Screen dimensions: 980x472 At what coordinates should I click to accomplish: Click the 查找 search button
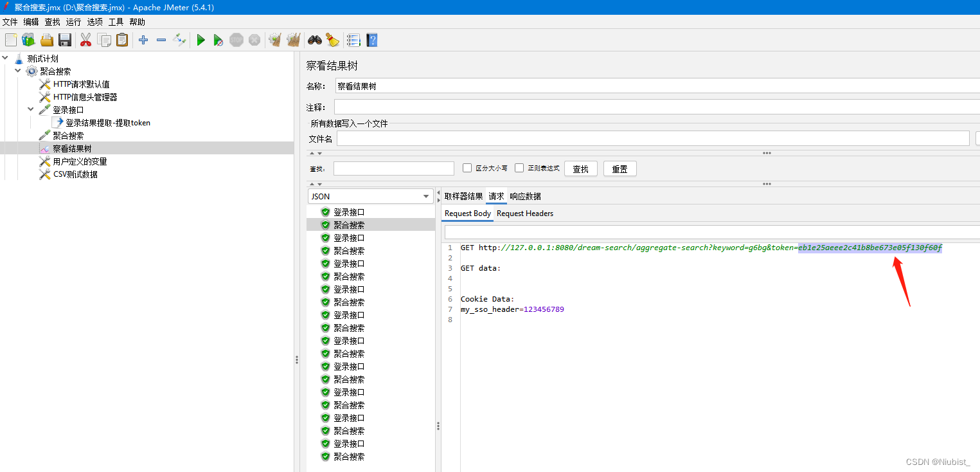[581, 168]
